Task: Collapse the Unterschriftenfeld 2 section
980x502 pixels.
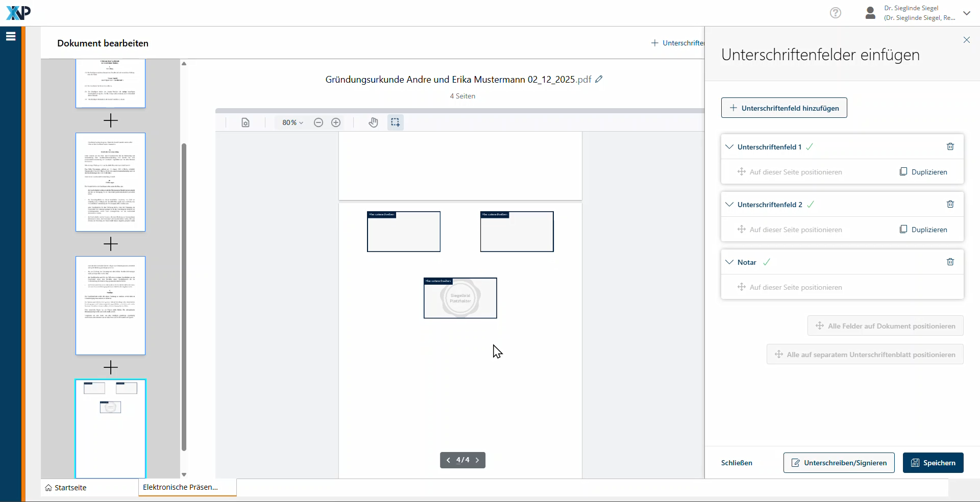Action: (729, 205)
